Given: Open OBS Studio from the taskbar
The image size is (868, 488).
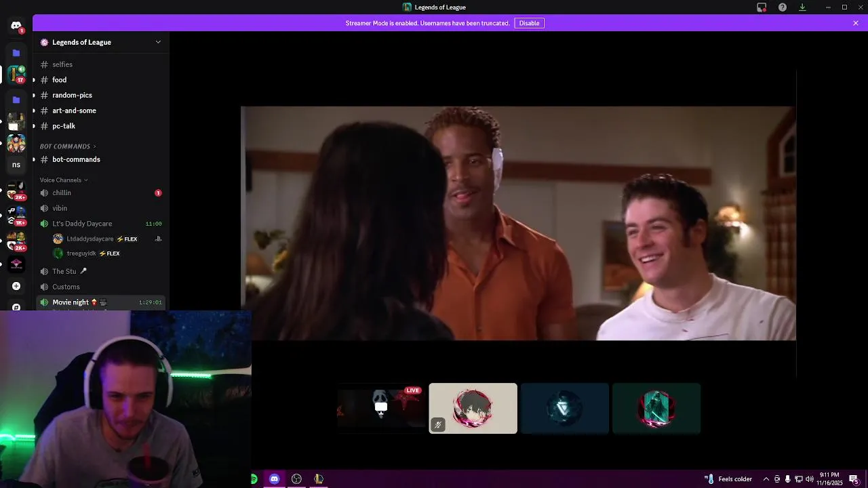Looking at the screenshot, I should [x=296, y=479].
